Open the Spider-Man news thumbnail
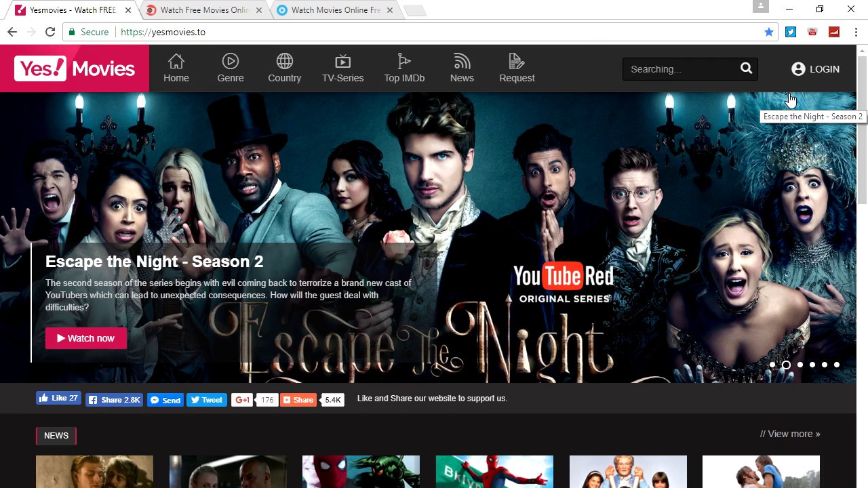This screenshot has width=868, height=488. [x=361, y=472]
